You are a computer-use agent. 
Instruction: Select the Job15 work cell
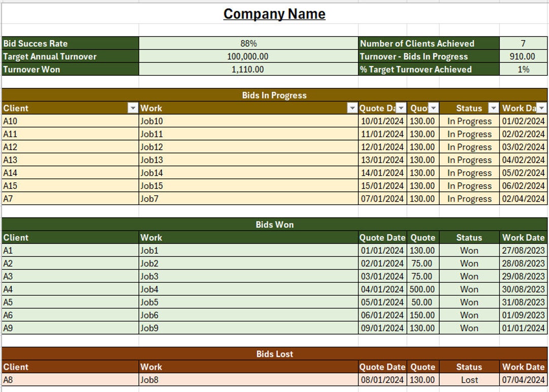point(244,186)
